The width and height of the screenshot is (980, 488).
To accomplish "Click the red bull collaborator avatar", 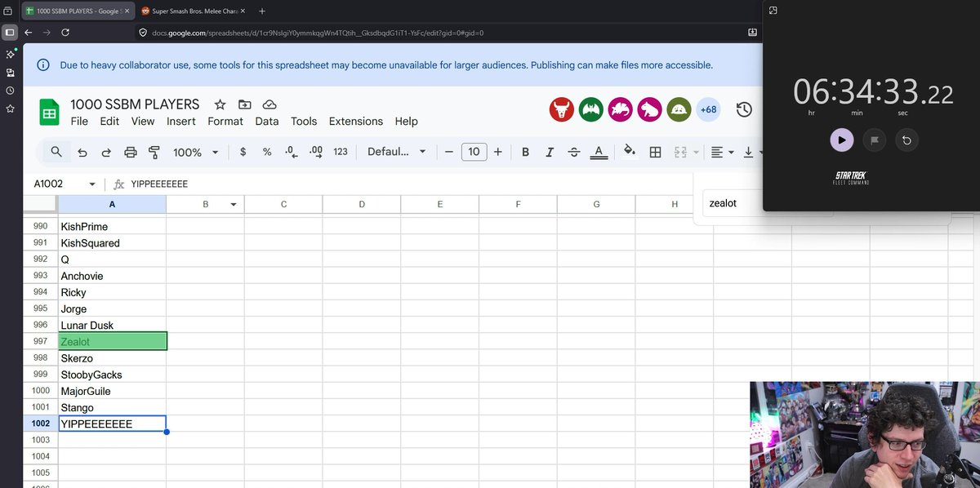I will pyautogui.click(x=562, y=109).
